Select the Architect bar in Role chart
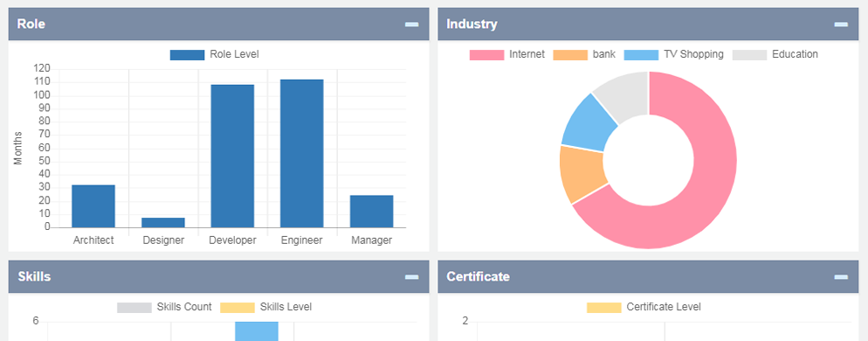This screenshot has width=868, height=341. pos(93,206)
